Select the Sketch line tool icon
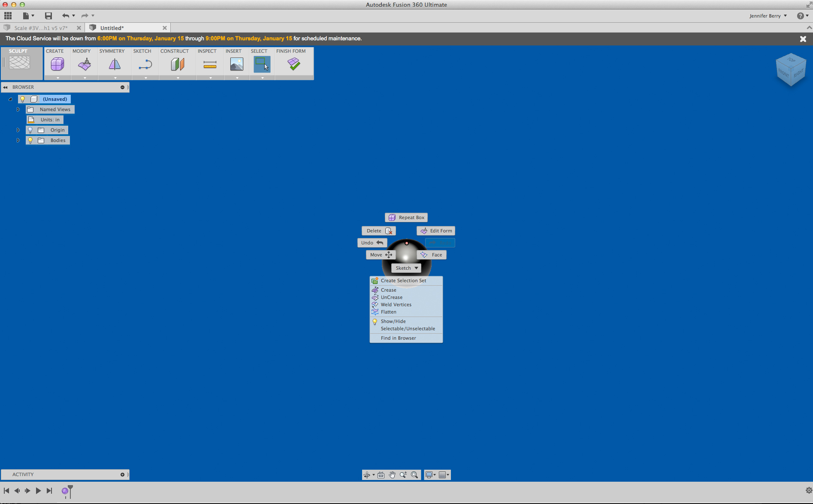 145,64
